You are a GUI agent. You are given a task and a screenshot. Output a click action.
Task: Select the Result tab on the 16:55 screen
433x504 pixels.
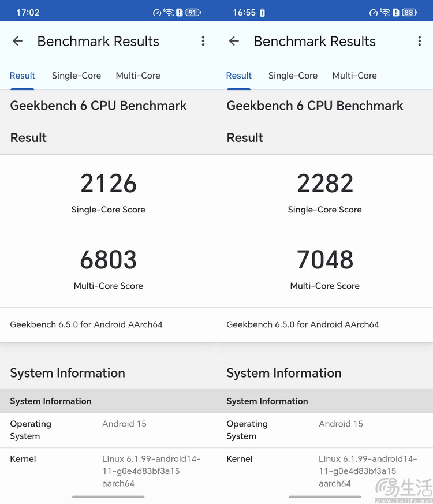(x=239, y=76)
